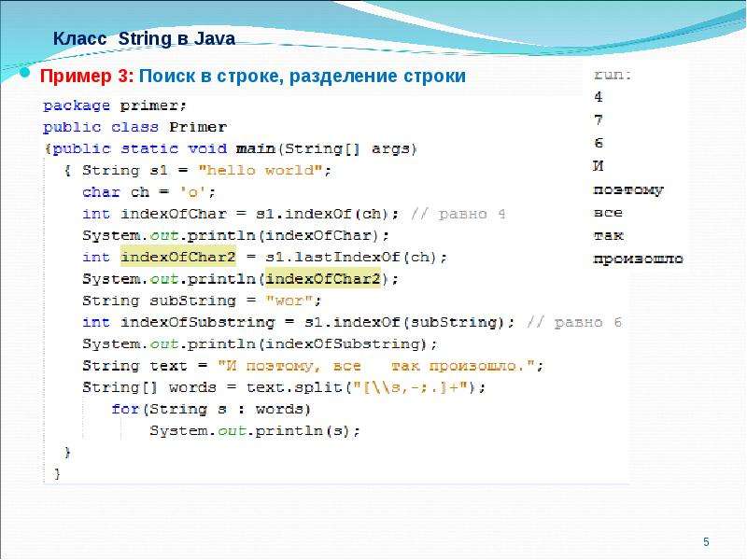Click the code line 'package primer;'

click(115, 105)
